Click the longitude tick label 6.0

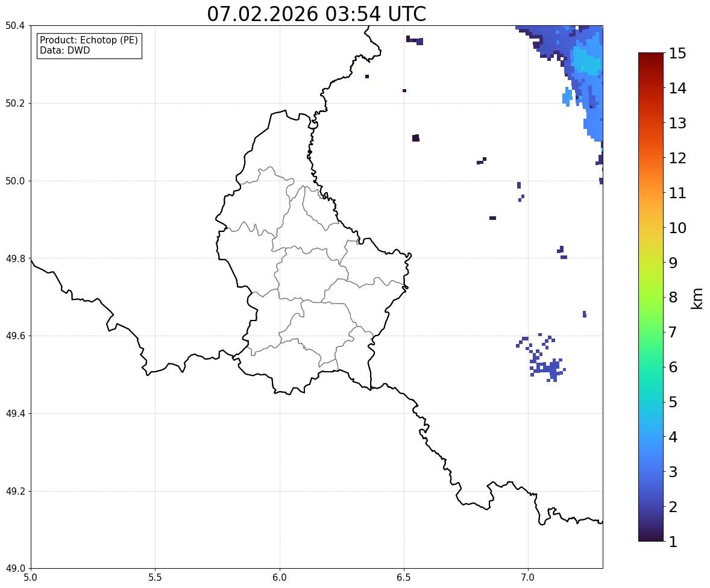click(280, 578)
